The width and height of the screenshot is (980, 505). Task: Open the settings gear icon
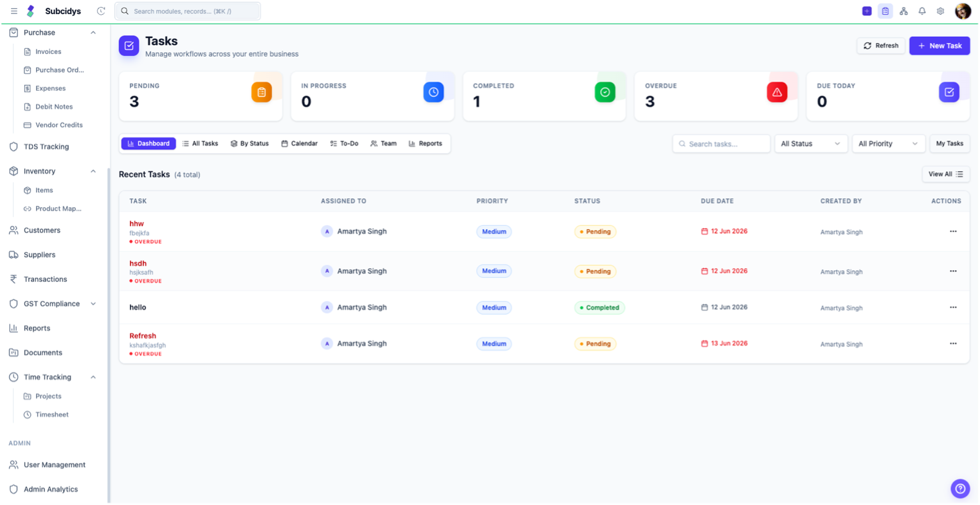pyautogui.click(x=940, y=11)
